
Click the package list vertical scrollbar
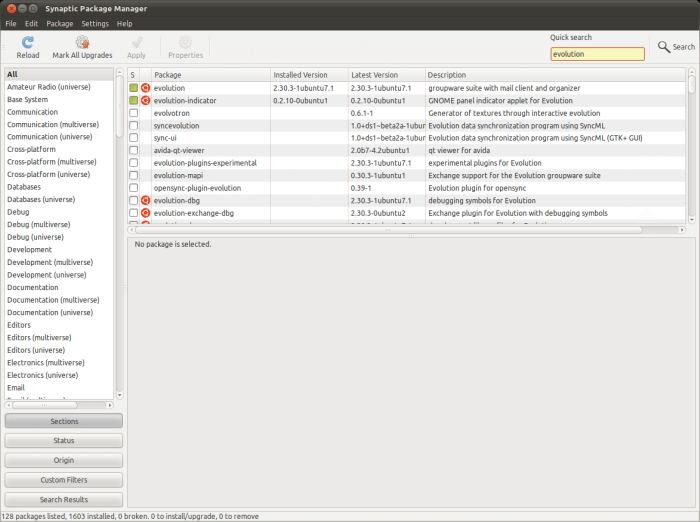coord(692,84)
